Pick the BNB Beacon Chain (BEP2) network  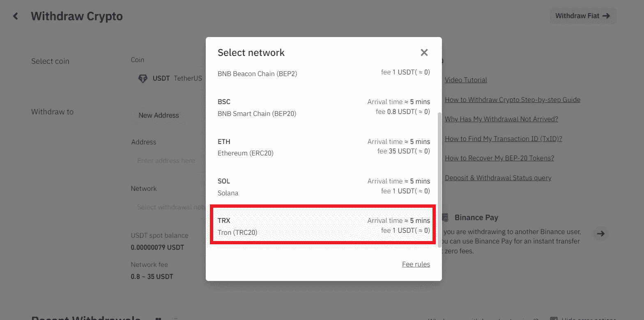324,74
